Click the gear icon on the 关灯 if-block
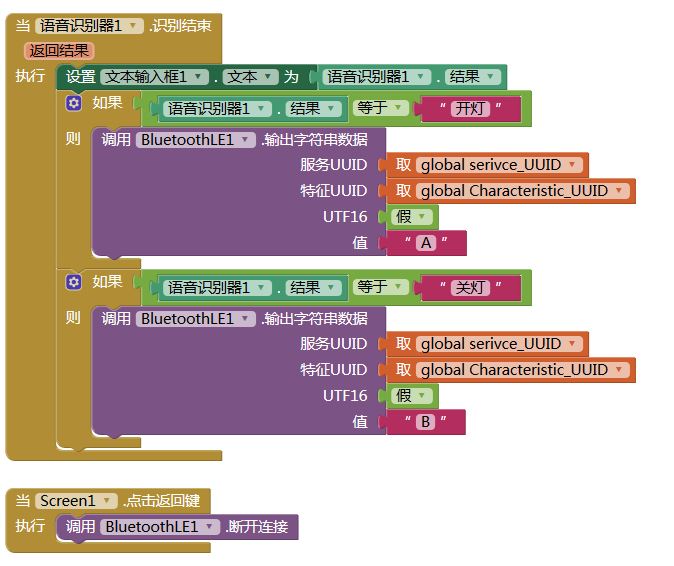Image resolution: width=674 pixels, height=566 pixels. [x=73, y=282]
